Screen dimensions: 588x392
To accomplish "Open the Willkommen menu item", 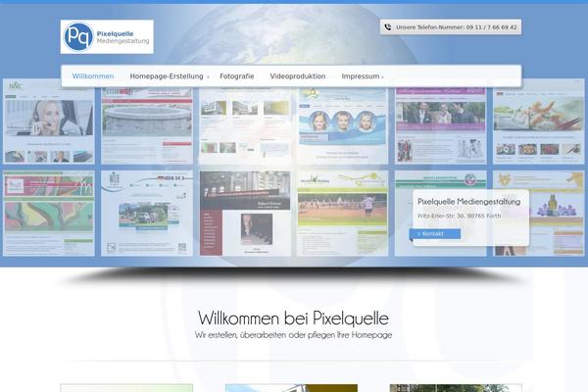I will (x=93, y=76).
